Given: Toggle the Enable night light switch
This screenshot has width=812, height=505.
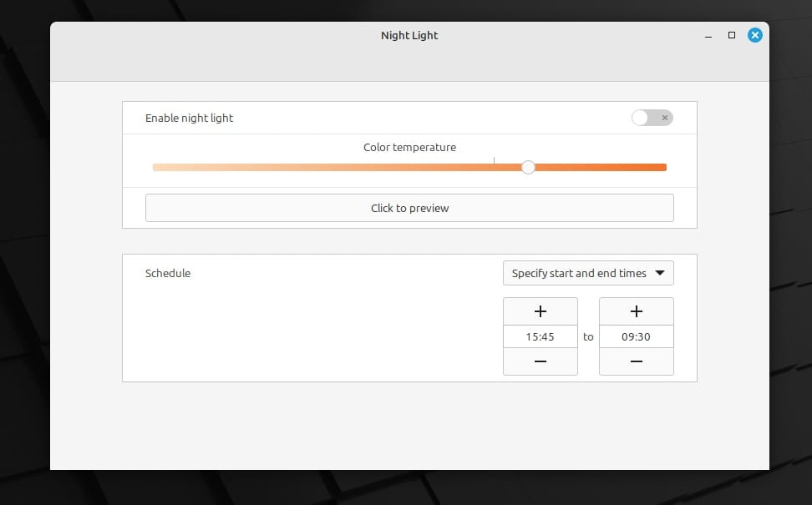Looking at the screenshot, I should coord(652,118).
